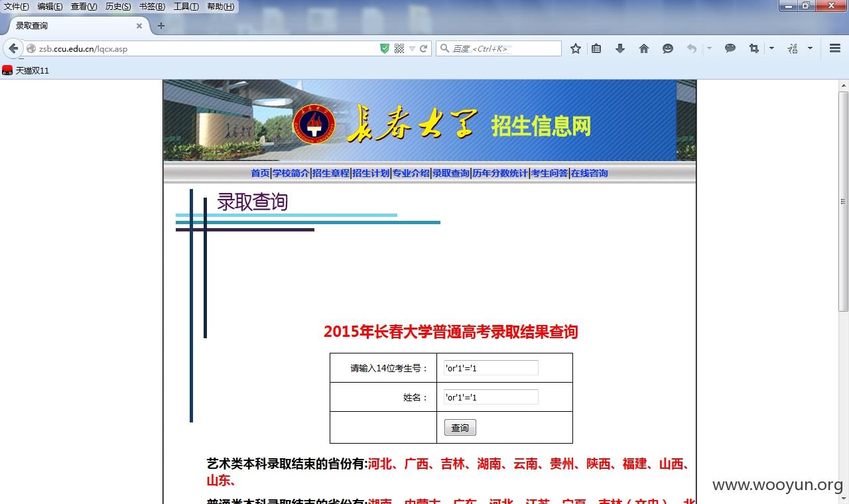This screenshot has height=504, width=849.
Task: Click the 天猫双11 bookmark
Action: click(x=25, y=70)
